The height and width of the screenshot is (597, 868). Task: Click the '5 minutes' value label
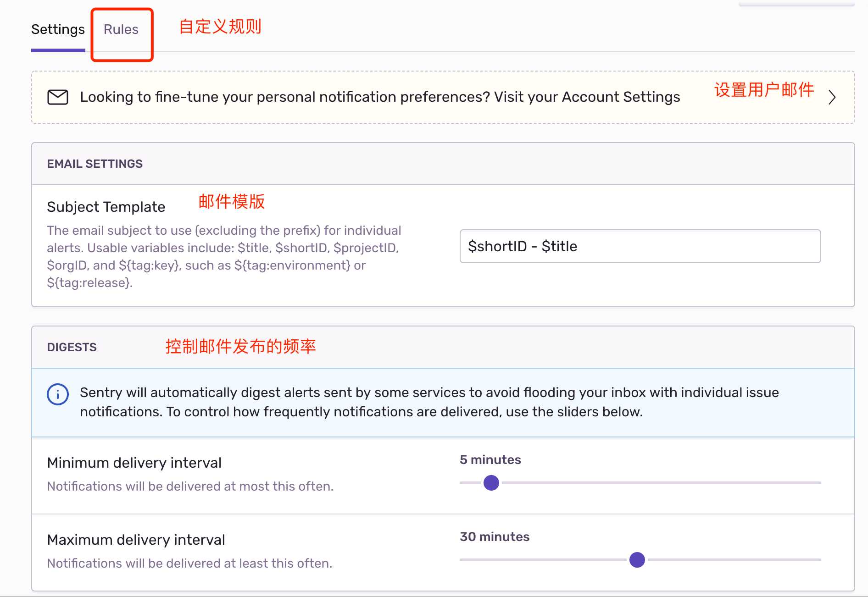[x=490, y=459]
